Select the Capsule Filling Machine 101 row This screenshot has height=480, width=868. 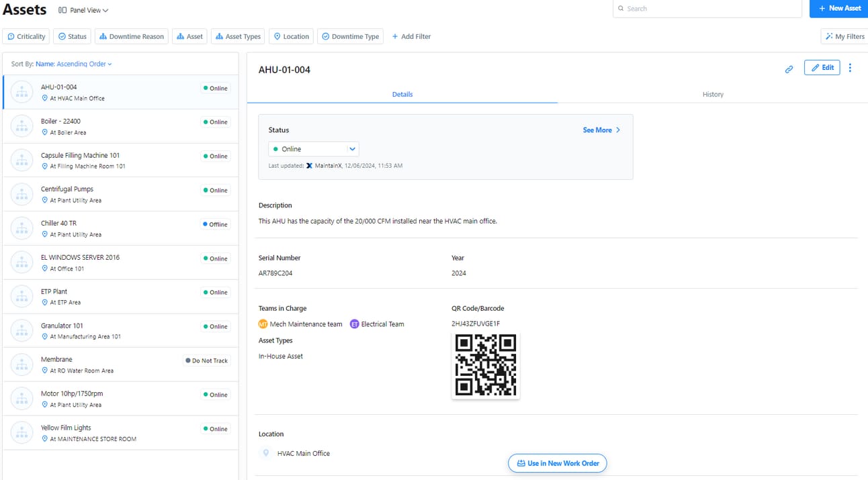120,160
